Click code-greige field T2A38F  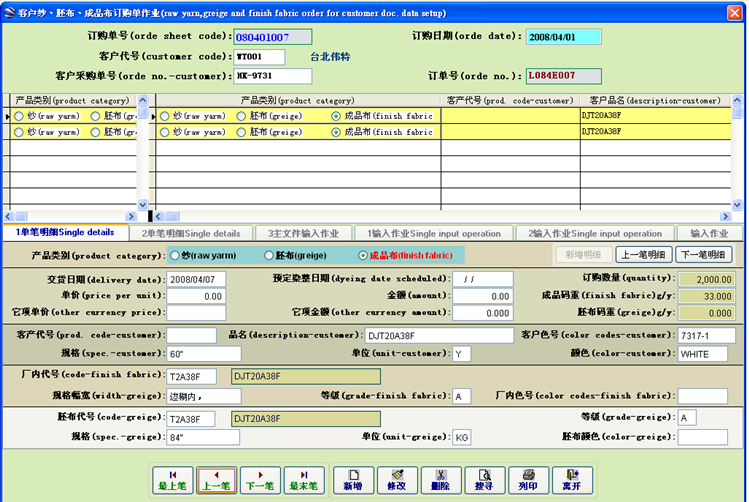tap(191, 419)
